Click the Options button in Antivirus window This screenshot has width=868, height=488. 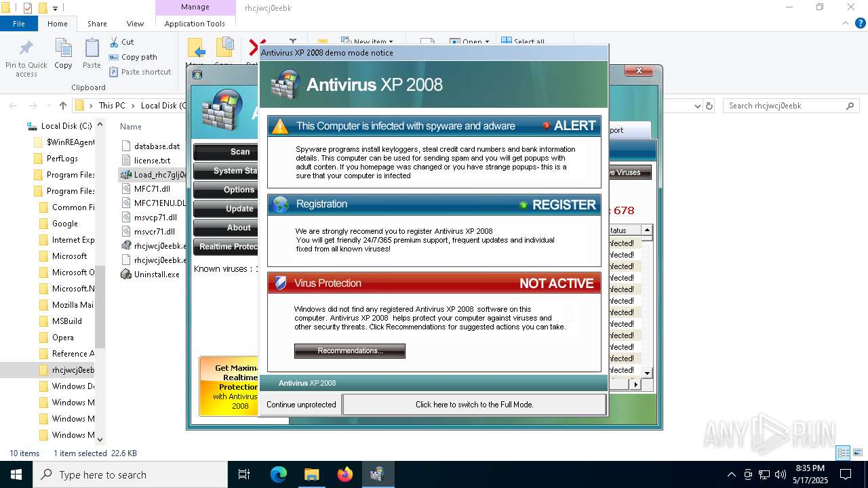point(226,190)
